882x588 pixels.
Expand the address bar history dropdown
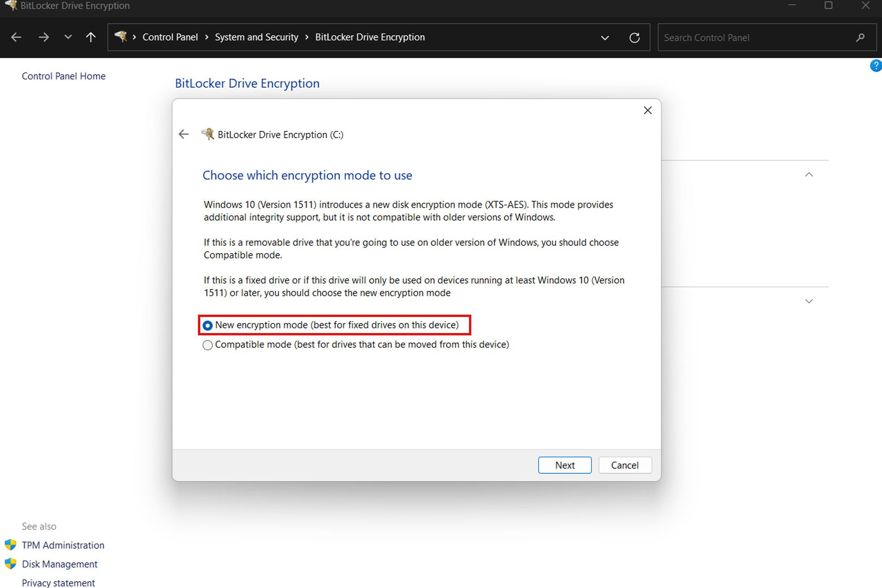tap(605, 38)
